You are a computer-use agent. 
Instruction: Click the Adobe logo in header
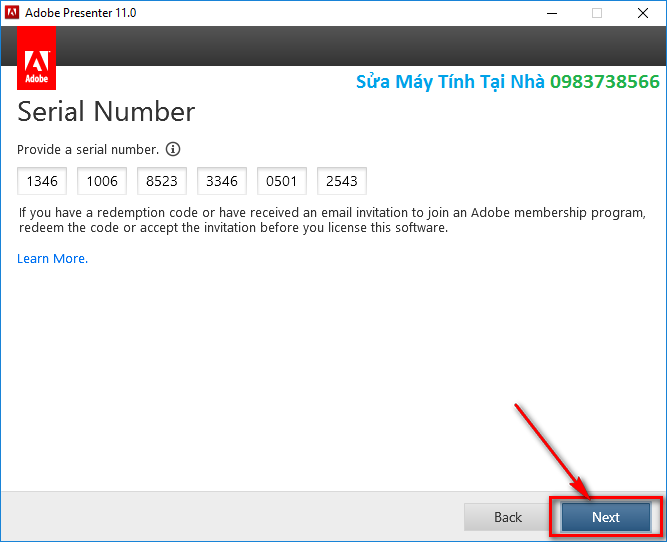tap(37, 58)
